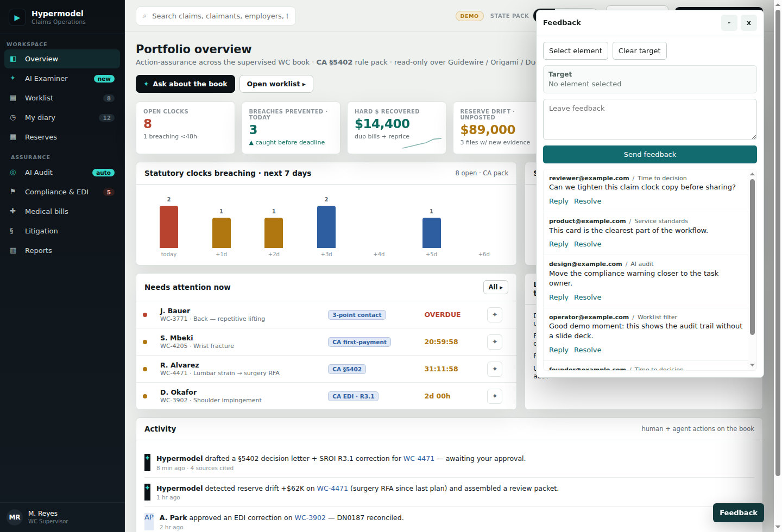782x532 pixels.
Task: Click Ask about the book
Action: click(x=185, y=84)
